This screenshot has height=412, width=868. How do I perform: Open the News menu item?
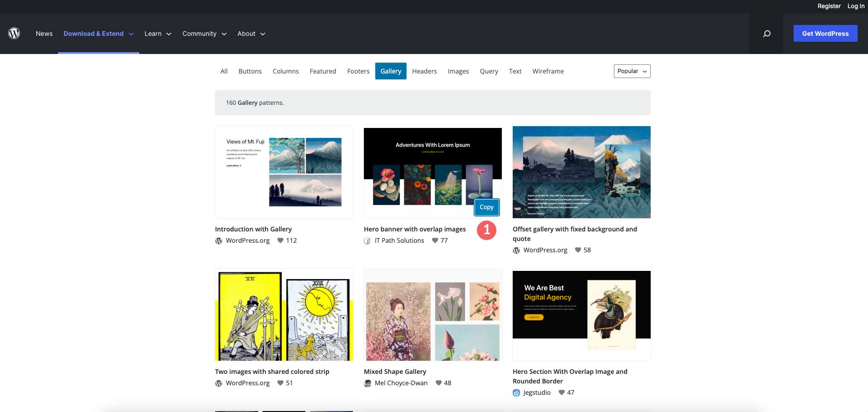(x=44, y=34)
